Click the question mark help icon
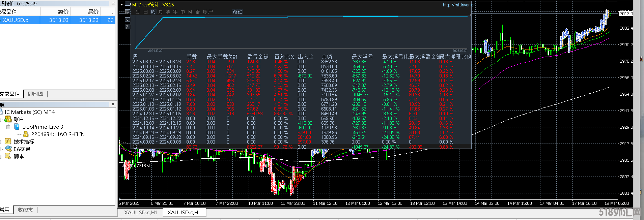644x220 pixels. pos(127,27)
